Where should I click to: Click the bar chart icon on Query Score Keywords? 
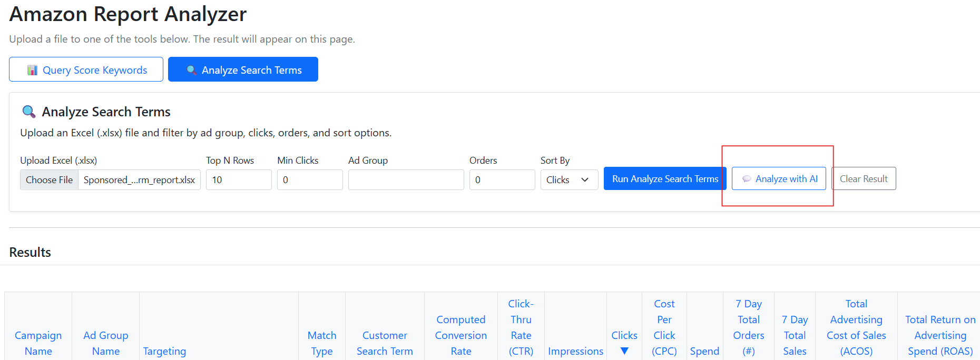pyautogui.click(x=32, y=70)
